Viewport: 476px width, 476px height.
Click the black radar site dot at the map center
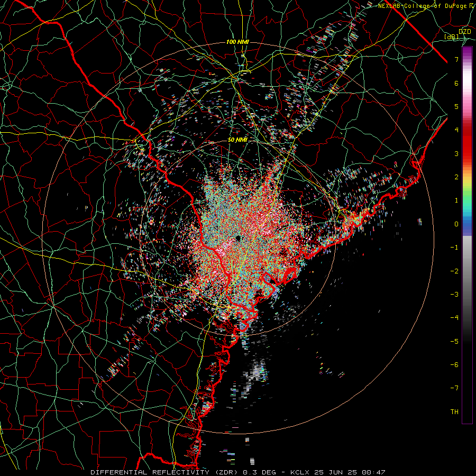(238, 237)
